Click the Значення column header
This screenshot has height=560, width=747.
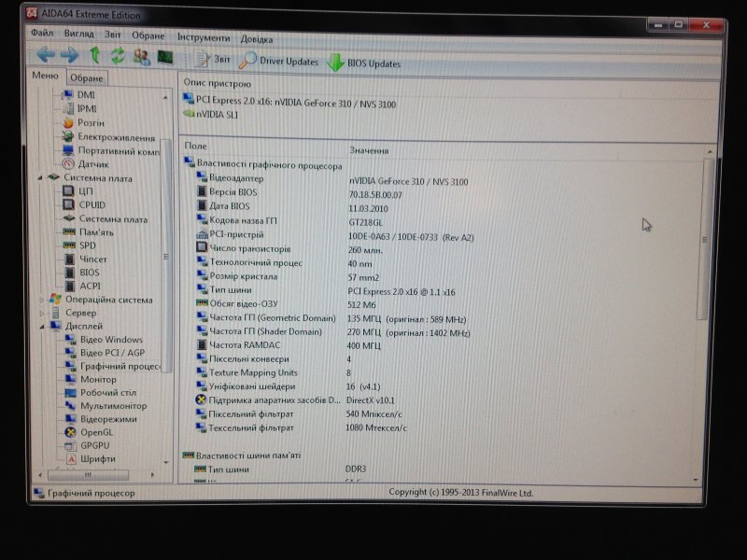[369, 150]
